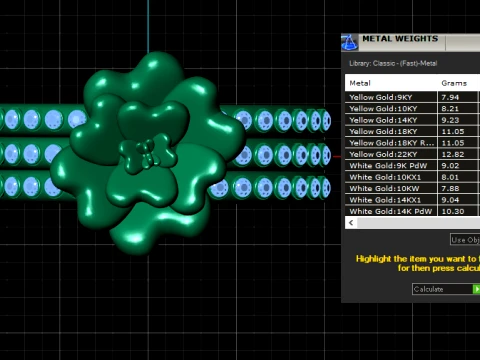Viewport: 480px width, 360px height.
Task: Click the 9.23 grams value
Action: pos(450,120)
